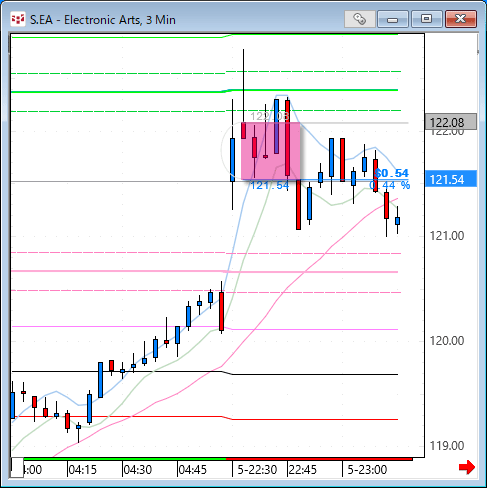Click the 04:30 time axis label

[x=138, y=470]
